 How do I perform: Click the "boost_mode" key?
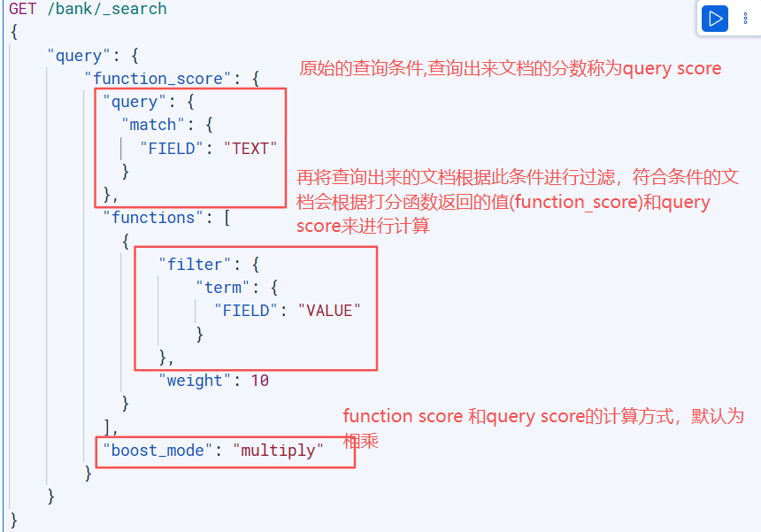point(158,451)
